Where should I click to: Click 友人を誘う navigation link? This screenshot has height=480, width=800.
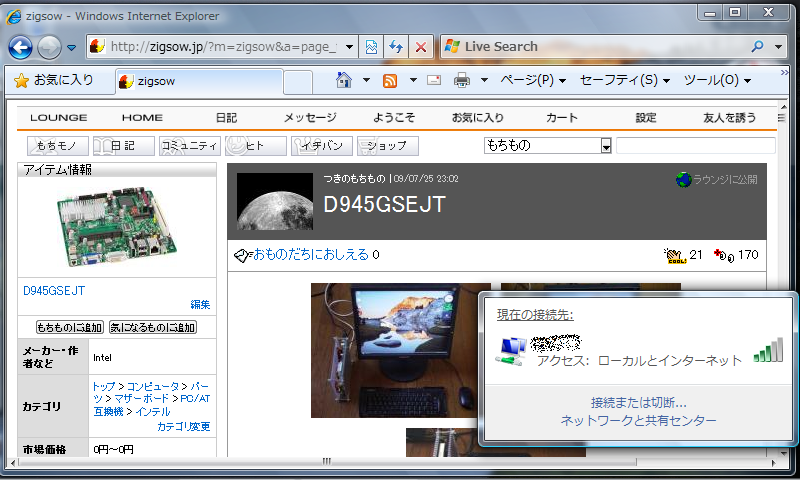click(x=730, y=118)
